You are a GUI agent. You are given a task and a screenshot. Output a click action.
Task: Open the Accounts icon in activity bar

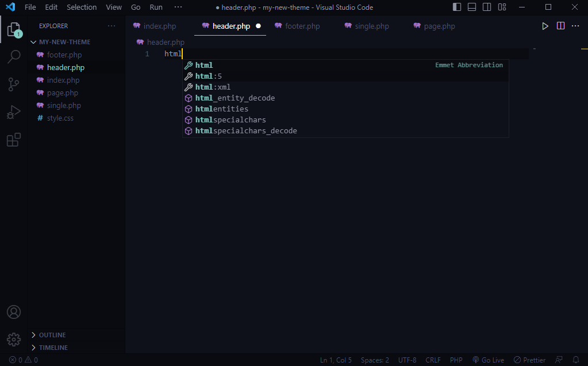(x=13, y=312)
